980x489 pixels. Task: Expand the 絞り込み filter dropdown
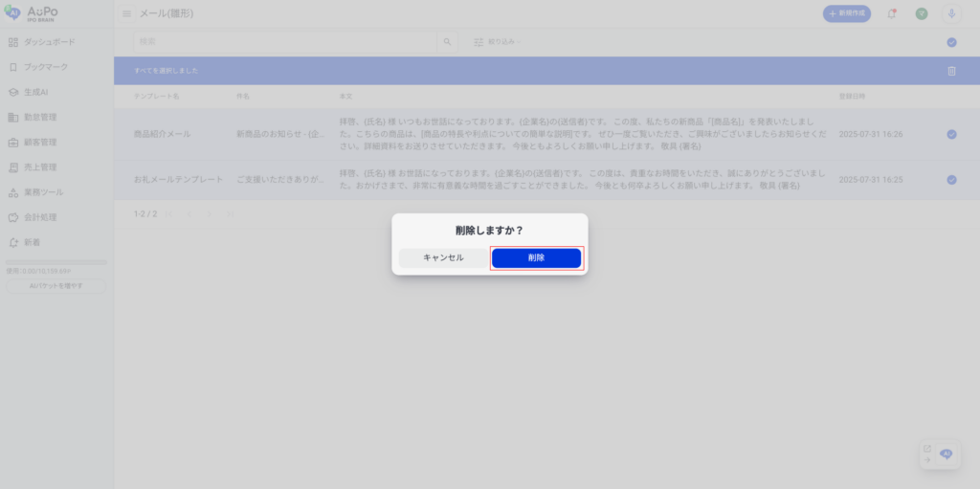(498, 42)
